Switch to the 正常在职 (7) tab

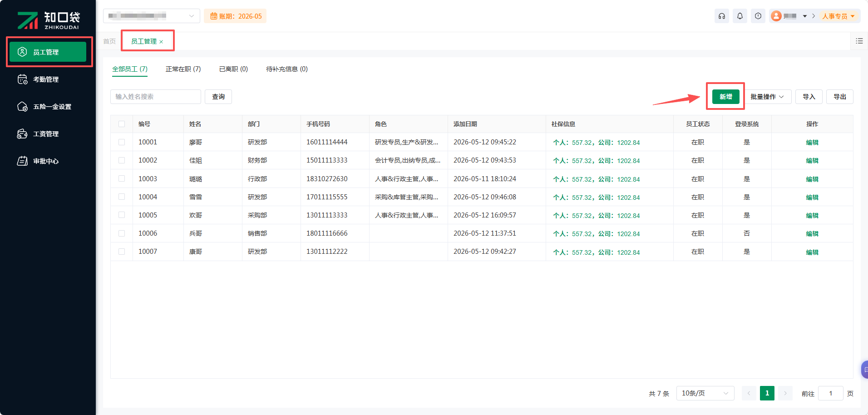point(183,69)
